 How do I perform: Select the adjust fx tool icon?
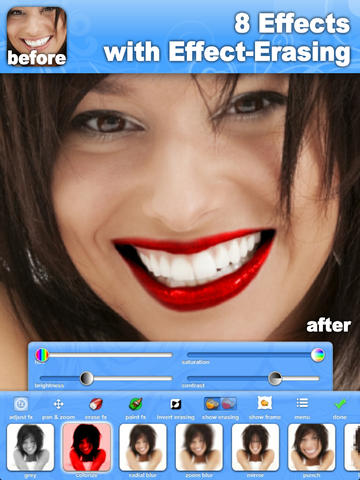point(21,404)
